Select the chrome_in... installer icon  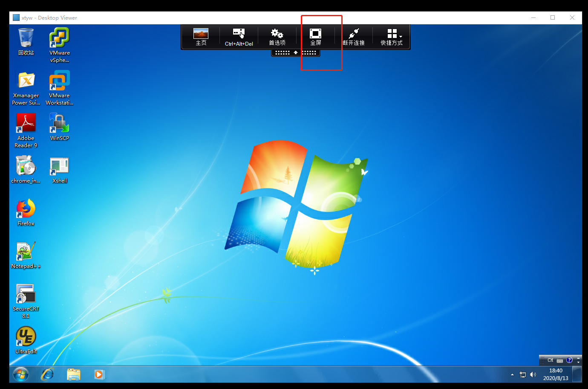click(x=26, y=170)
